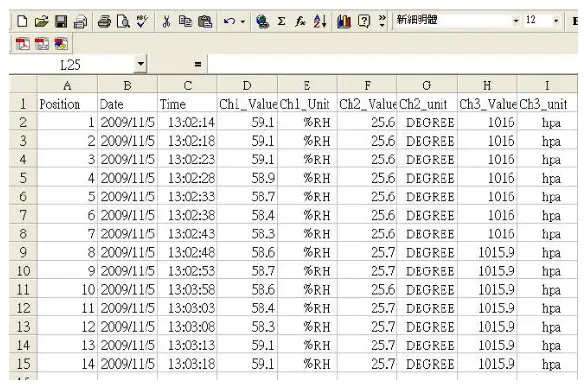Click the fax/mail icon beside Save
This screenshot has width=584, height=385.
coord(80,22)
